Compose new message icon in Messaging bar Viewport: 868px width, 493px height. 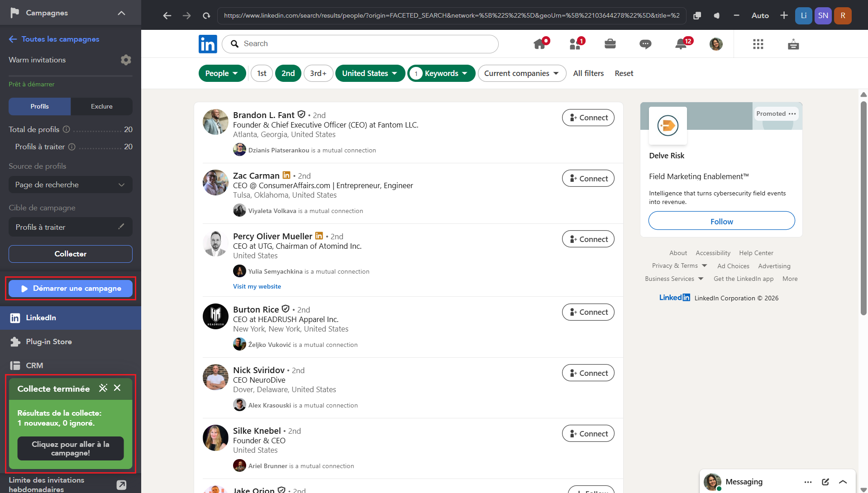[825, 482]
